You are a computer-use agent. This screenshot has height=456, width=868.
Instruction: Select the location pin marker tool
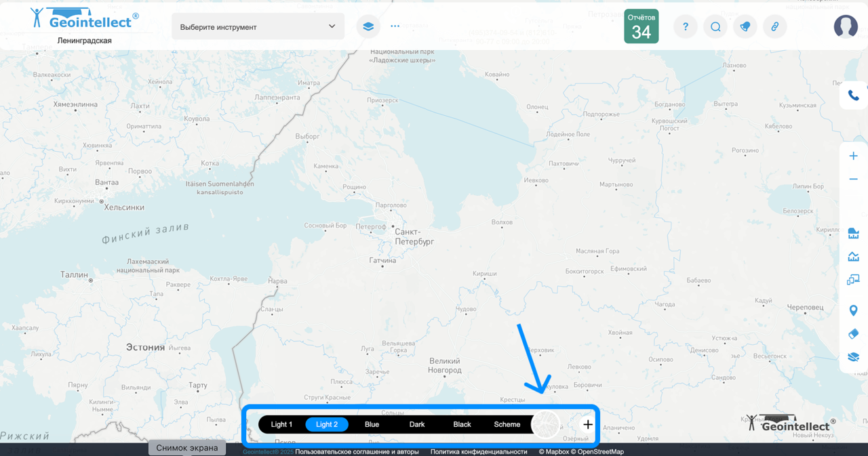pos(853,310)
